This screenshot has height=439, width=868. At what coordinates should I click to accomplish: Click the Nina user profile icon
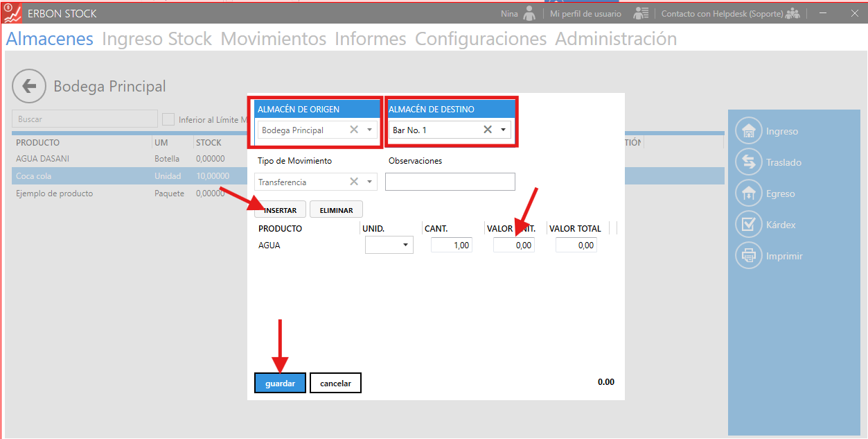(529, 13)
